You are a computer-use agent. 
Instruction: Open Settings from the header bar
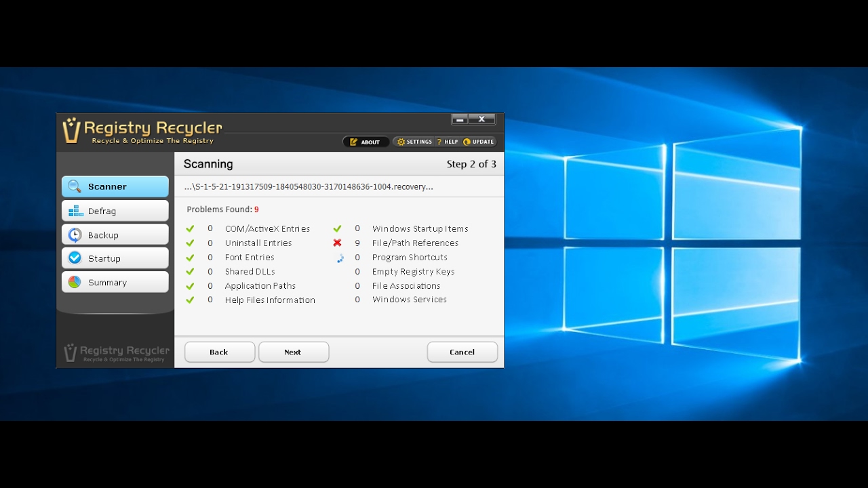click(x=414, y=142)
